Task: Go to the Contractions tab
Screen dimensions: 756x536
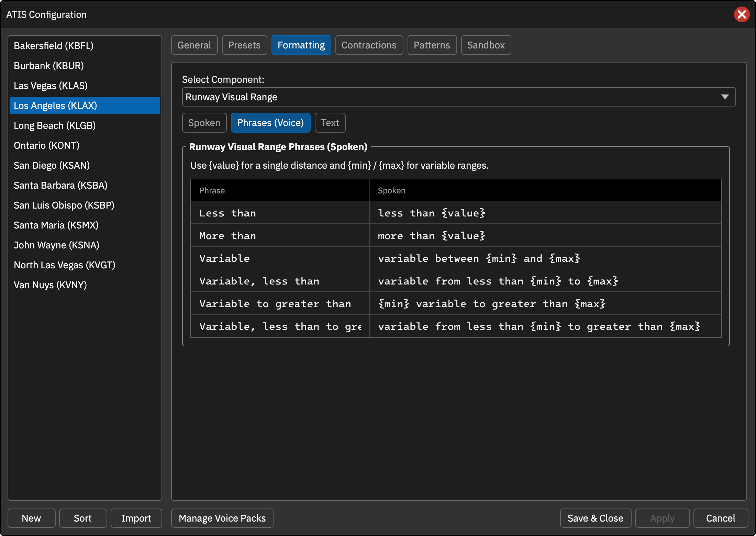Action: click(369, 45)
